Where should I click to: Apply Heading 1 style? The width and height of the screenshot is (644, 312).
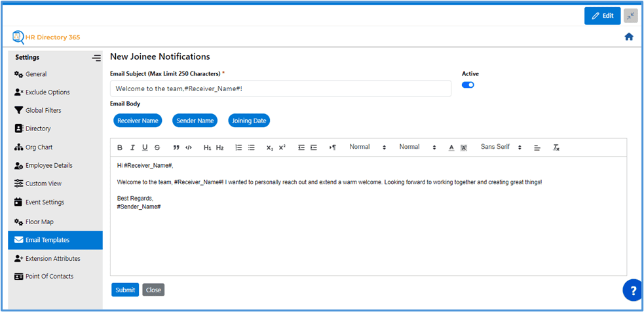coord(207,147)
